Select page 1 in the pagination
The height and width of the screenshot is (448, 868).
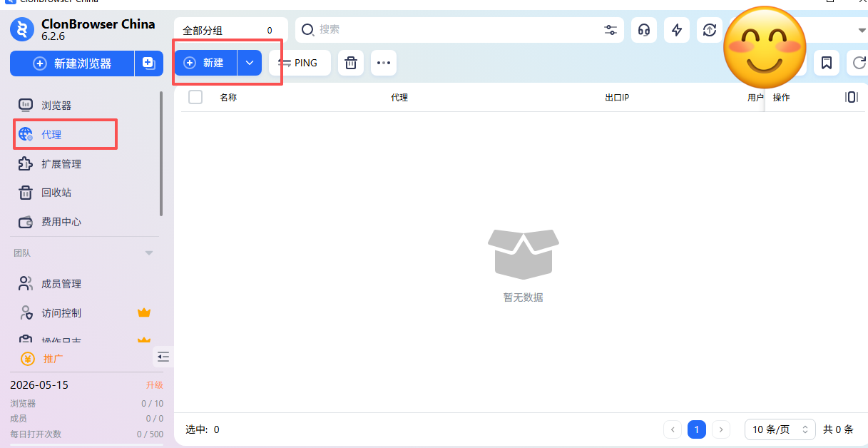697,429
